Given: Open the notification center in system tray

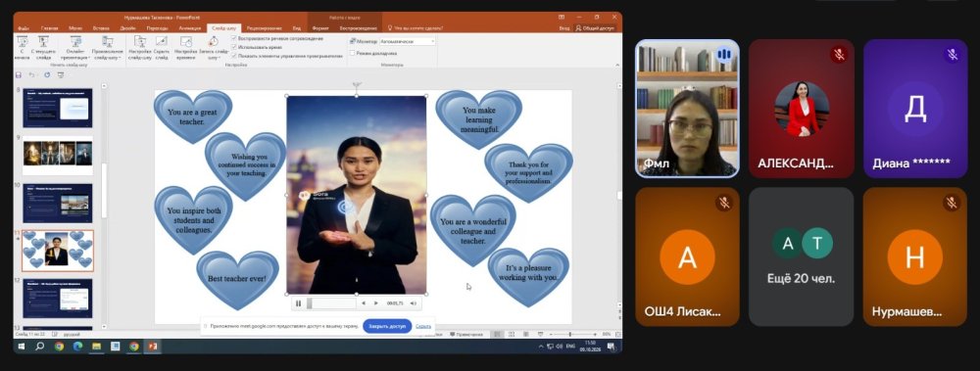Looking at the screenshot, I should 611,346.
